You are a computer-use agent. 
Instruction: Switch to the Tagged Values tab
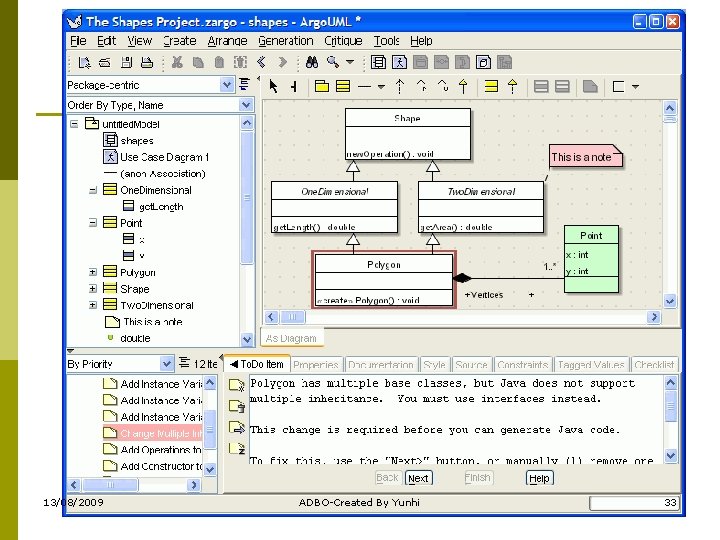point(591,365)
